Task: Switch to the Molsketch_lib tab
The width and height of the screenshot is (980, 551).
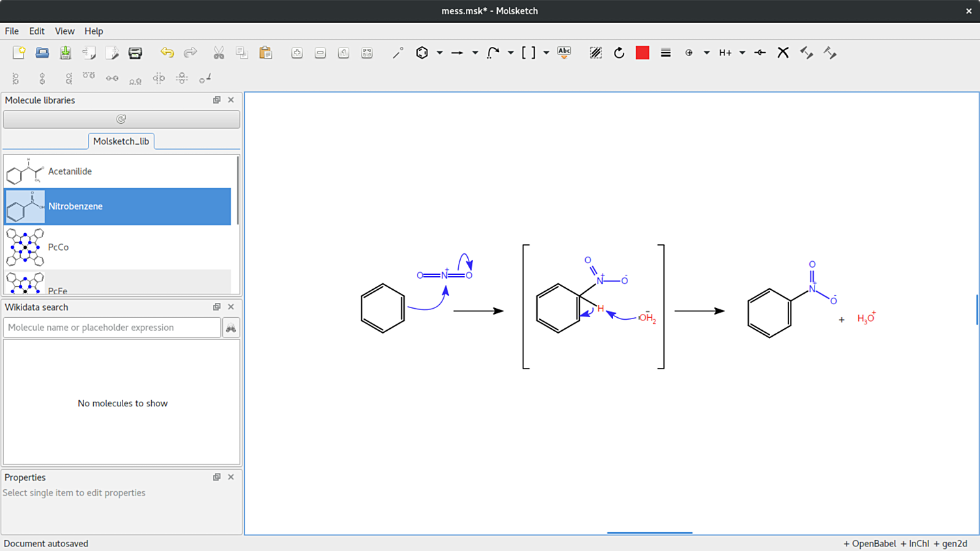Action: [x=121, y=141]
